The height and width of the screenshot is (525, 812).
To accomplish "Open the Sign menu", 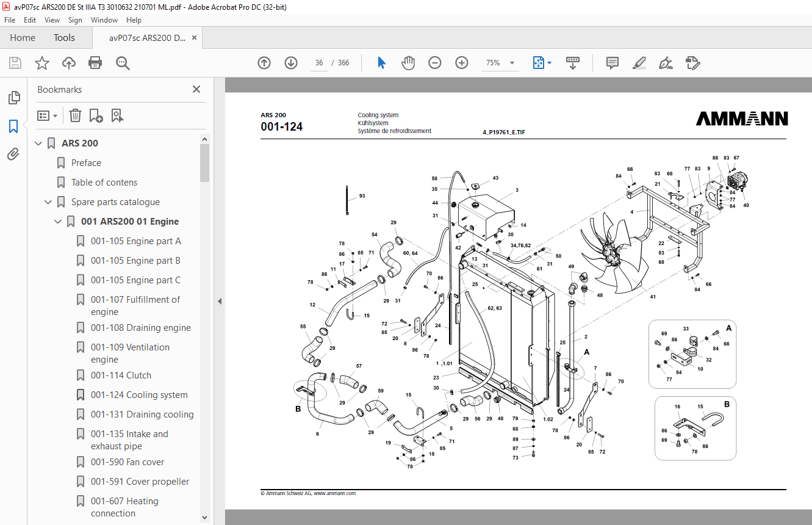I will 75,20.
